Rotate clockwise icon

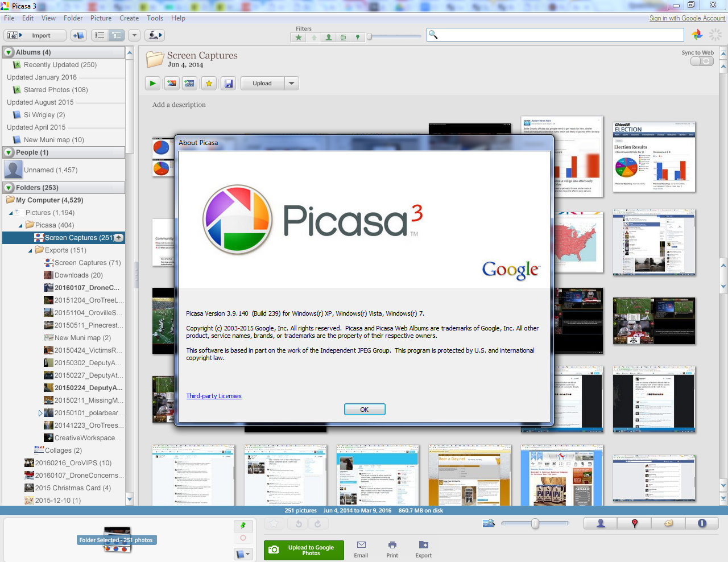(x=317, y=523)
